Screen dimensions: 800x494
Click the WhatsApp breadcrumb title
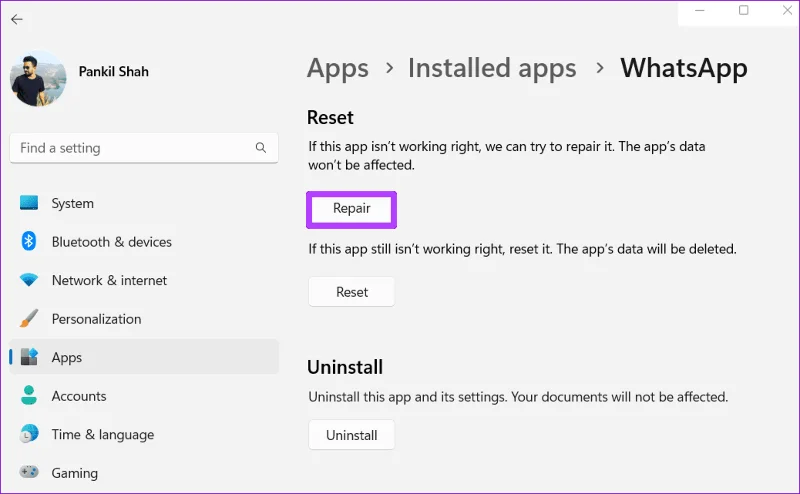(684, 68)
